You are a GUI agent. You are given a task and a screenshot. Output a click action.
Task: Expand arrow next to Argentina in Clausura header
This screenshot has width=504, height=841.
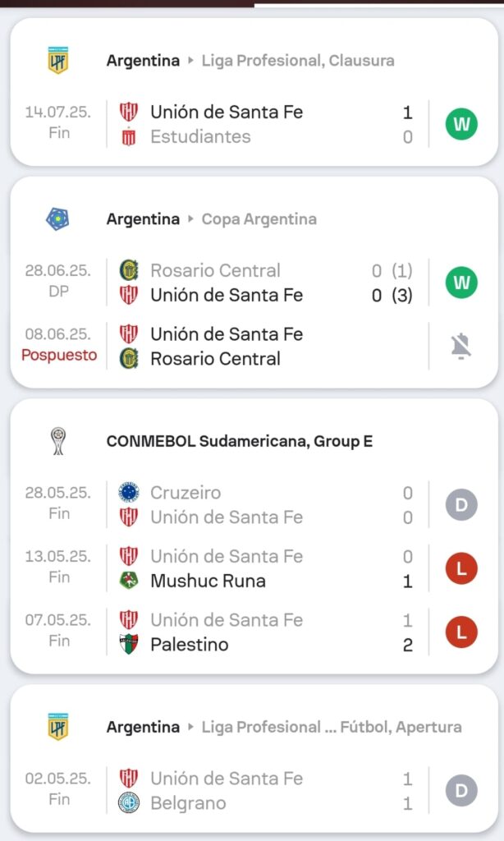click(x=191, y=61)
